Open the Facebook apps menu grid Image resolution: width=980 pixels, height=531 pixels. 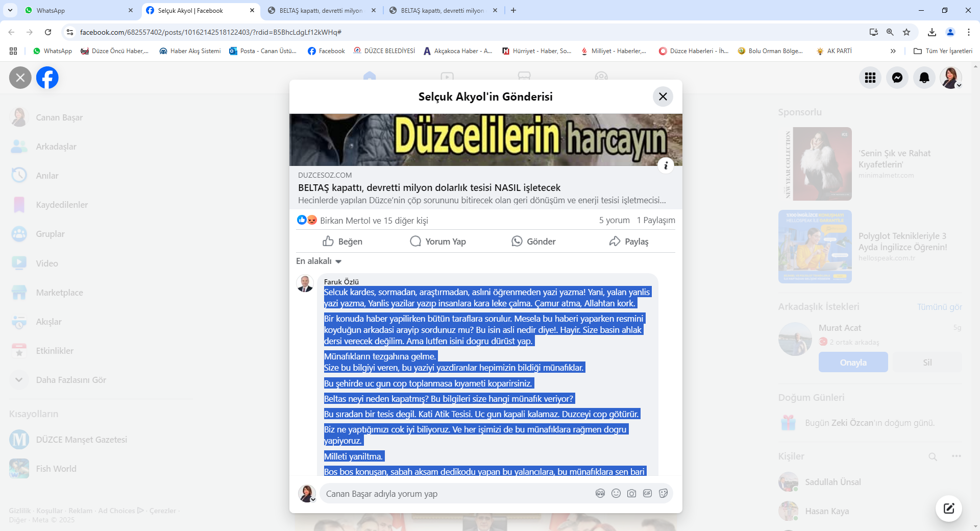click(870, 78)
